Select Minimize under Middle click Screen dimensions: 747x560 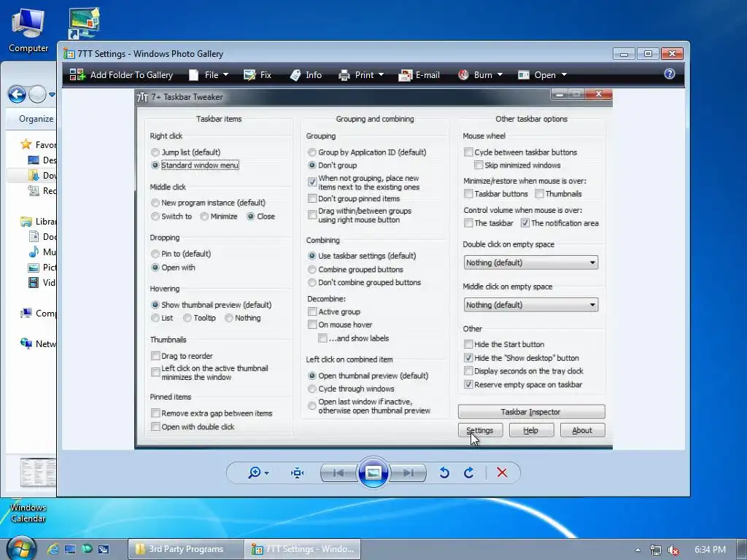pyautogui.click(x=204, y=216)
